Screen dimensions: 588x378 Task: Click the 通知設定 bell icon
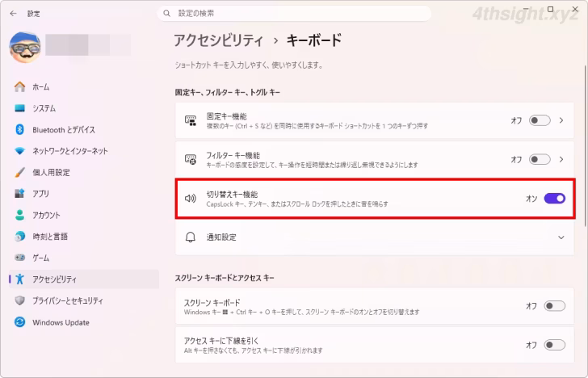click(x=191, y=237)
